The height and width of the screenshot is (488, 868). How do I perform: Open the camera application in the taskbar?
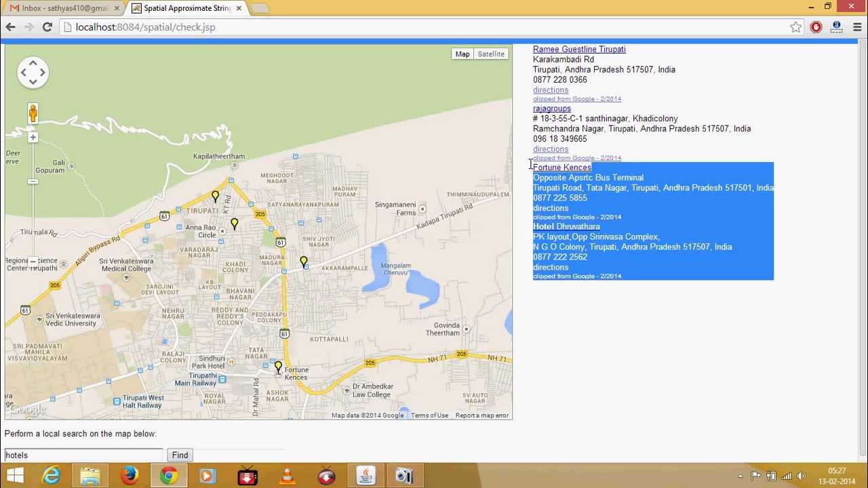(x=405, y=476)
